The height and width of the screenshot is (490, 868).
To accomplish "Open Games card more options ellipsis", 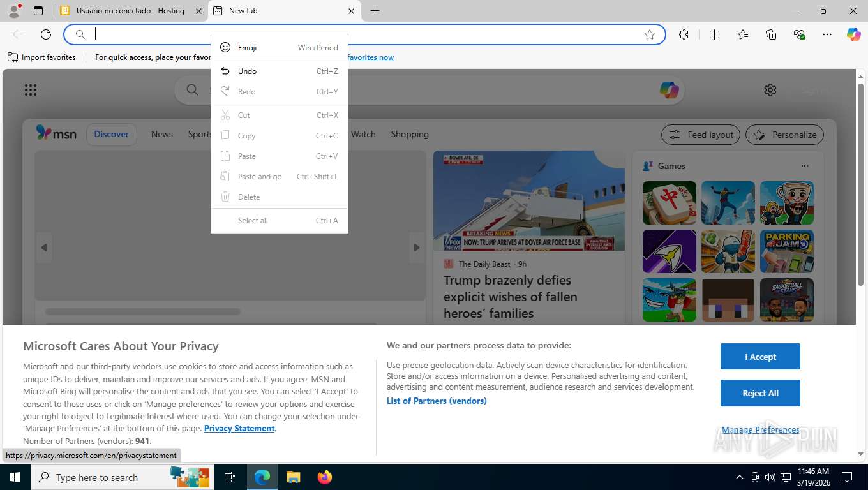I will 805,166.
